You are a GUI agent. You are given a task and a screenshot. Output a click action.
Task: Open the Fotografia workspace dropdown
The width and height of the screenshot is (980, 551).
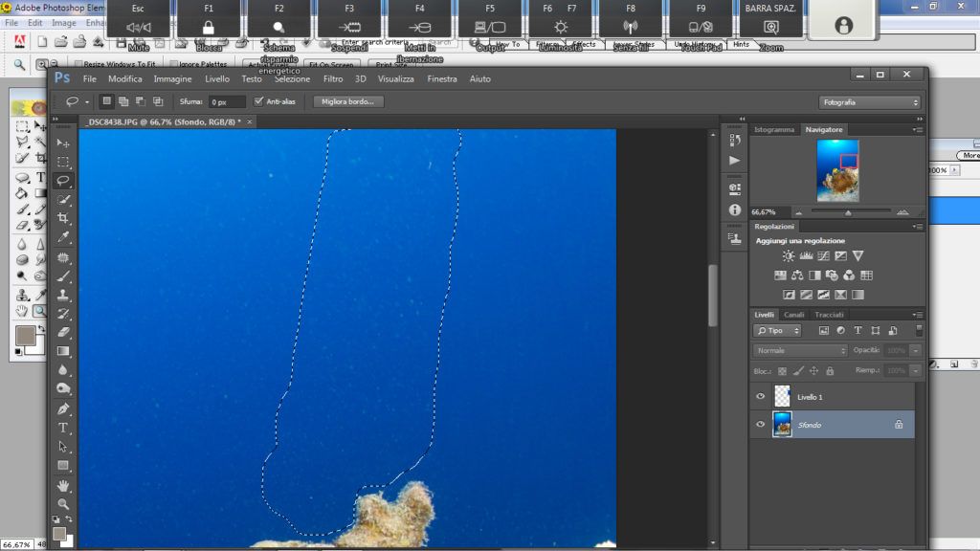coord(869,101)
